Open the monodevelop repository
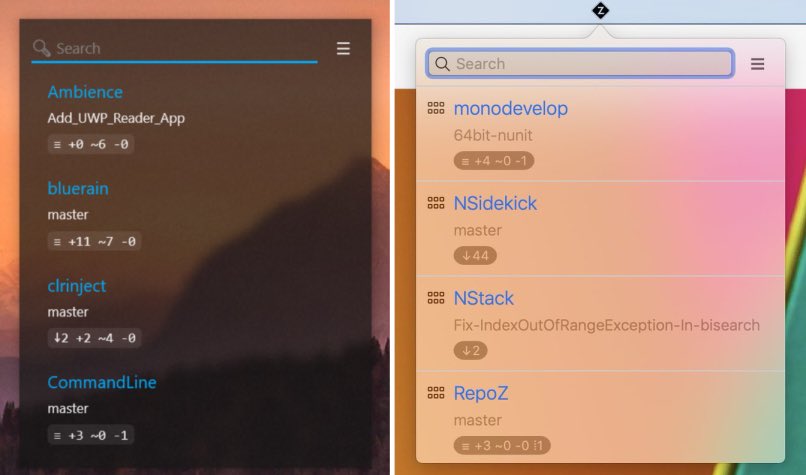The image size is (806, 475). pyautogui.click(x=510, y=108)
